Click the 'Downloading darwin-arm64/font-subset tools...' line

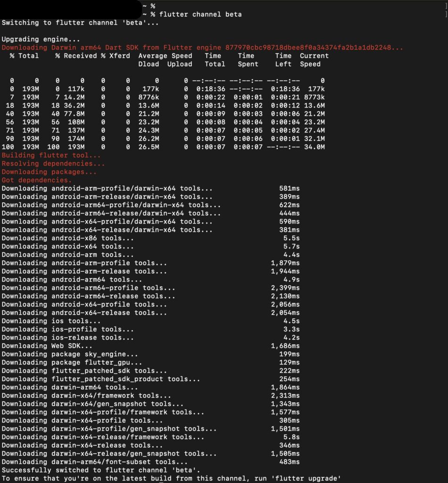point(94,462)
